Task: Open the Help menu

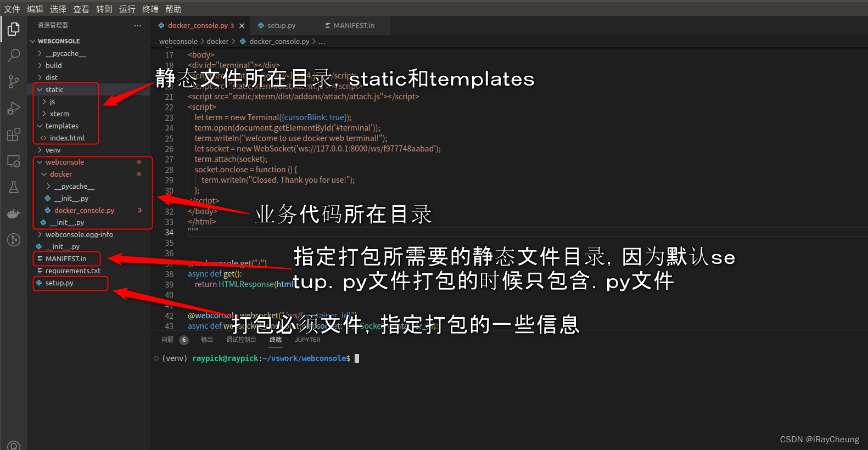Action: coord(173,9)
